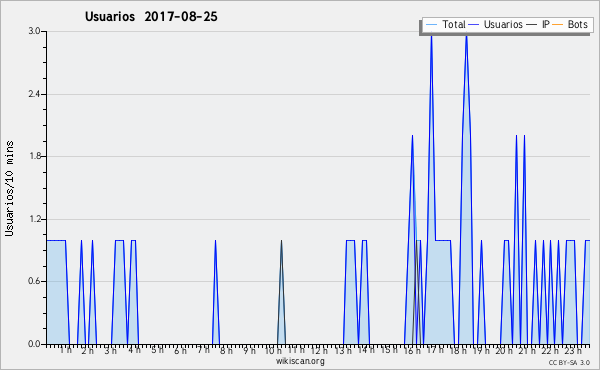Click the '10 h' x-axis label
Screen dimensions: 600x370
(x=273, y=350)
